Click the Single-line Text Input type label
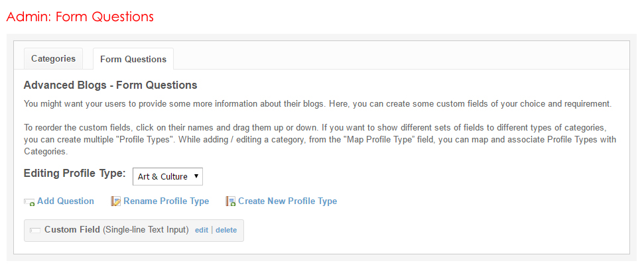The height and width of the screenshot is (267, 644). (x=146, y=229)
